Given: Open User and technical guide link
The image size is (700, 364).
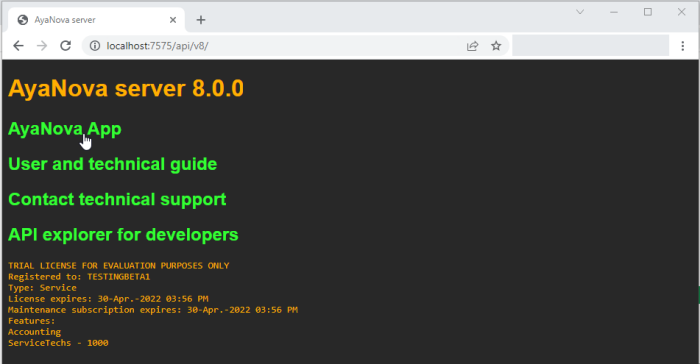Looking at the screenshot, I should click(112, 164).
